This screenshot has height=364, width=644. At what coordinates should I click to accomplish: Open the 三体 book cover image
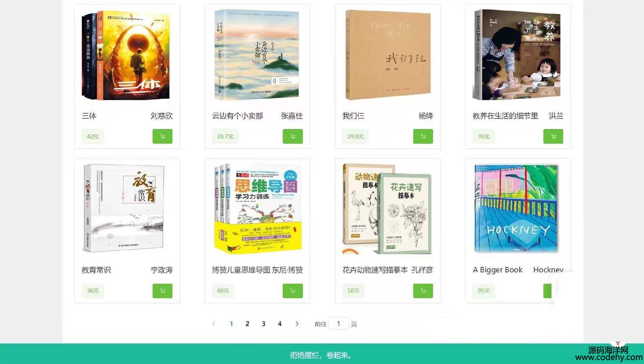pos(126,56)
